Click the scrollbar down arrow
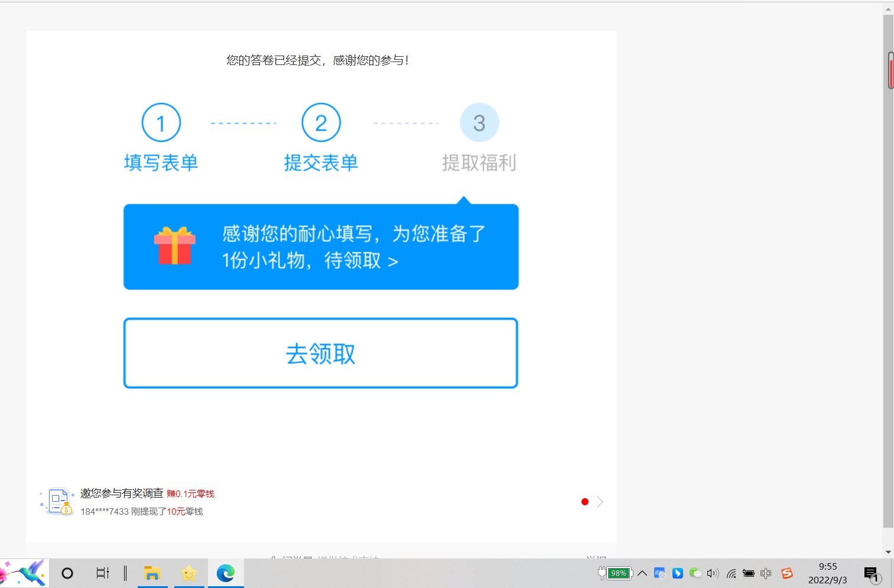Image resolution: width=894 pixels, height=588 pixels. (x=888, y=553)
